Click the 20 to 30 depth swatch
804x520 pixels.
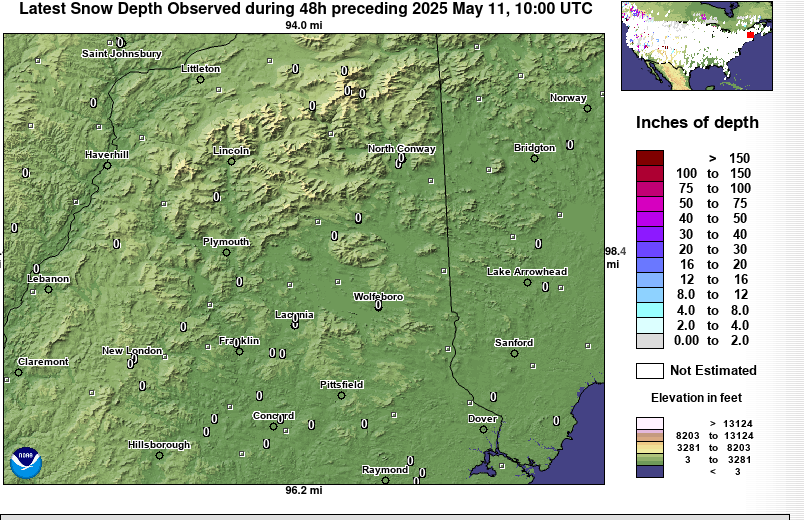(x=650, y=250)
